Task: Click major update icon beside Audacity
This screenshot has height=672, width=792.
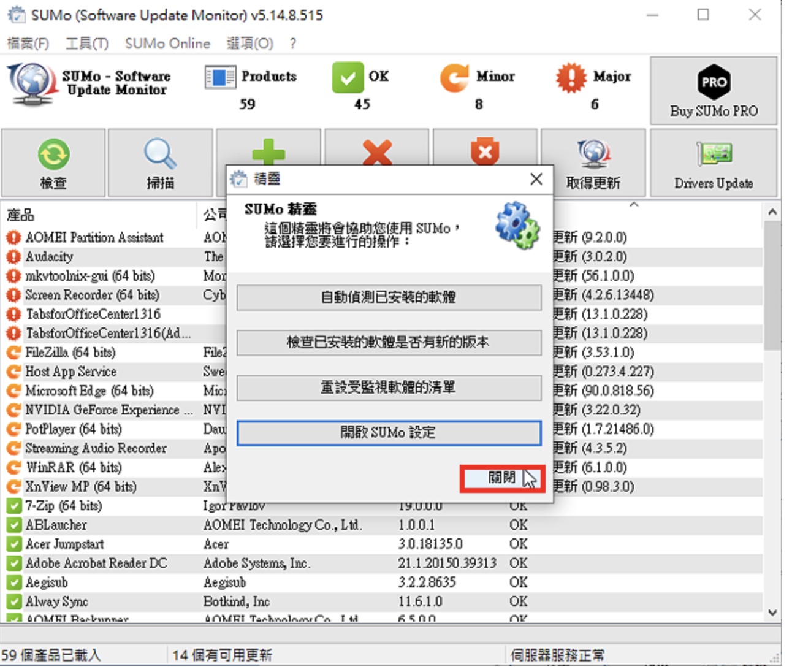Action: click(13, 256)
